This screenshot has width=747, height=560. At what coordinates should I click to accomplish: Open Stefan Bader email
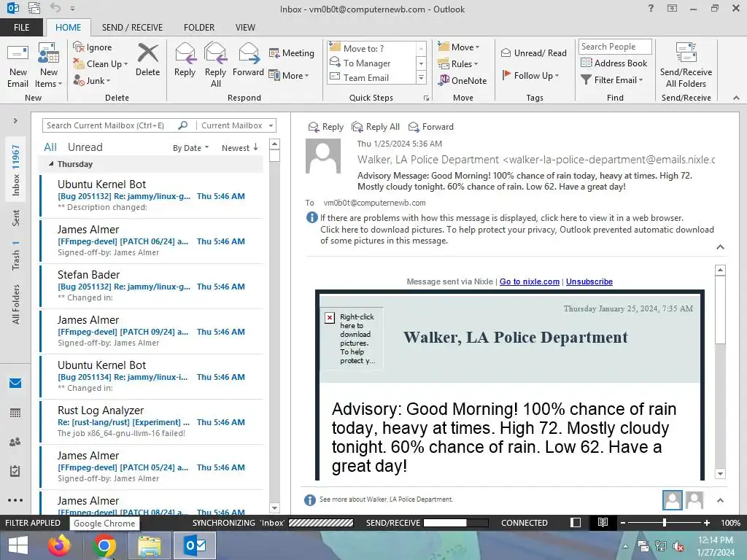(152, 286)
